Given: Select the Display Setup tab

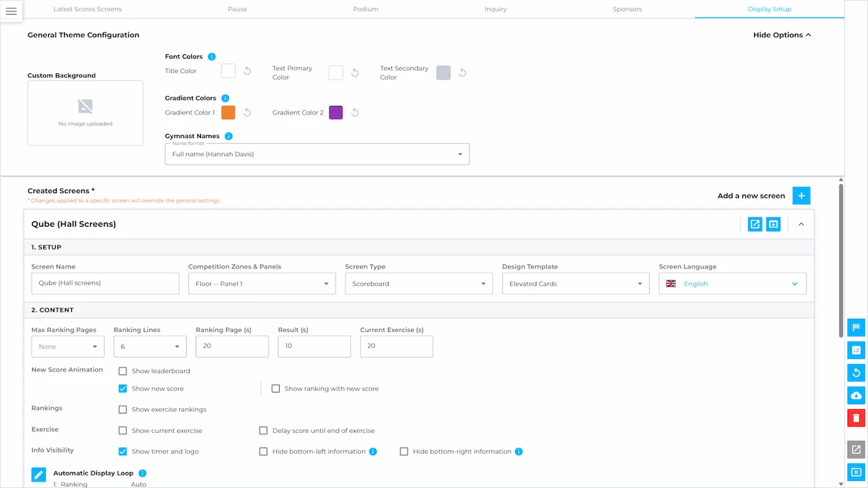Looking at the screenshot, I should 770,9.
